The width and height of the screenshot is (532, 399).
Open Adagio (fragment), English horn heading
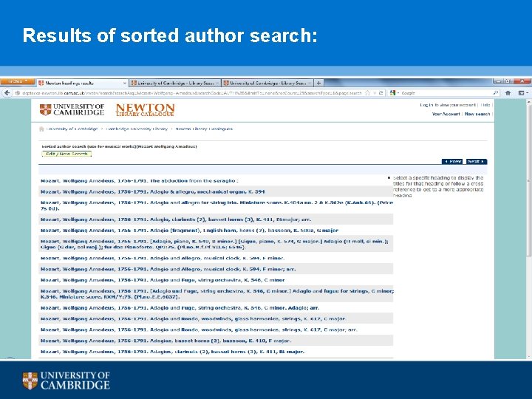pos(189,231)
